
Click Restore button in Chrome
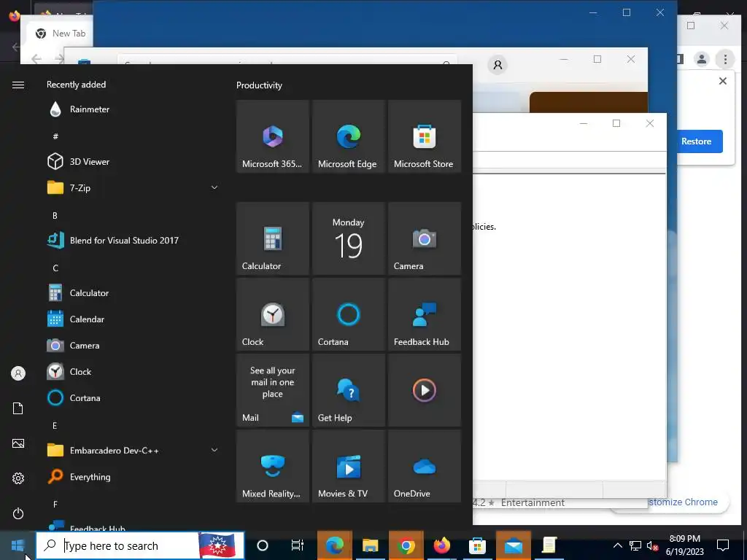click(x=697, y=141)
